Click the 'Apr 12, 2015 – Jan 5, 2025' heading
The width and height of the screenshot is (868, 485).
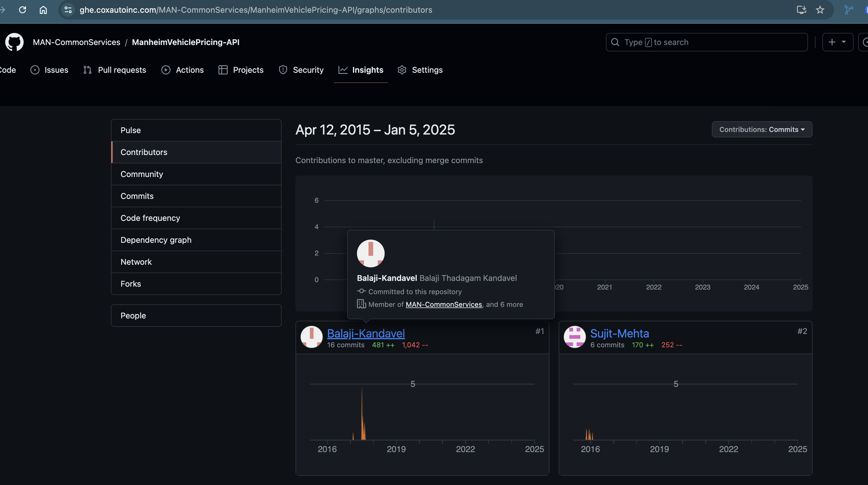(x=375, y=130)
